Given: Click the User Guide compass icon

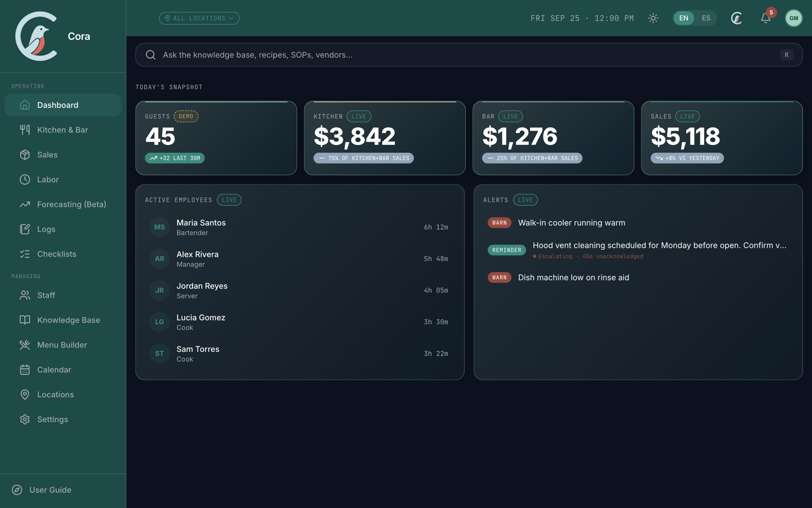Looking at the screenshot, I should coord(17,490).
